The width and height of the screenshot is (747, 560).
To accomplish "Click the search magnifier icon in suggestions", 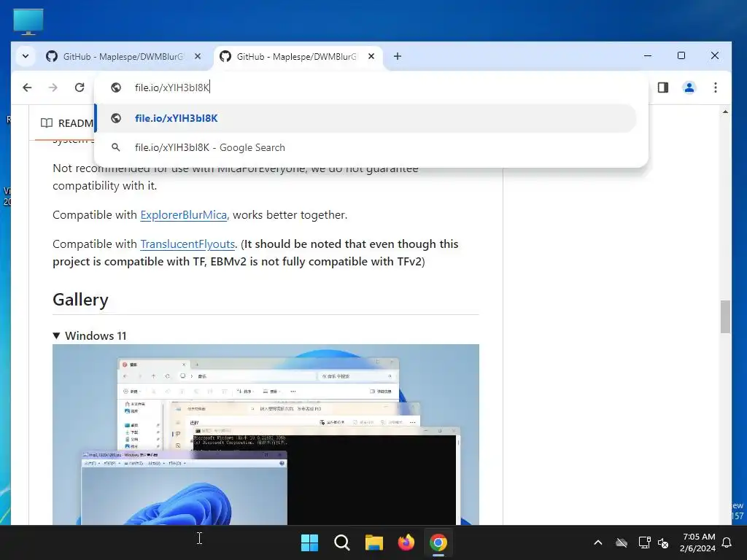I will coord(116,147).
